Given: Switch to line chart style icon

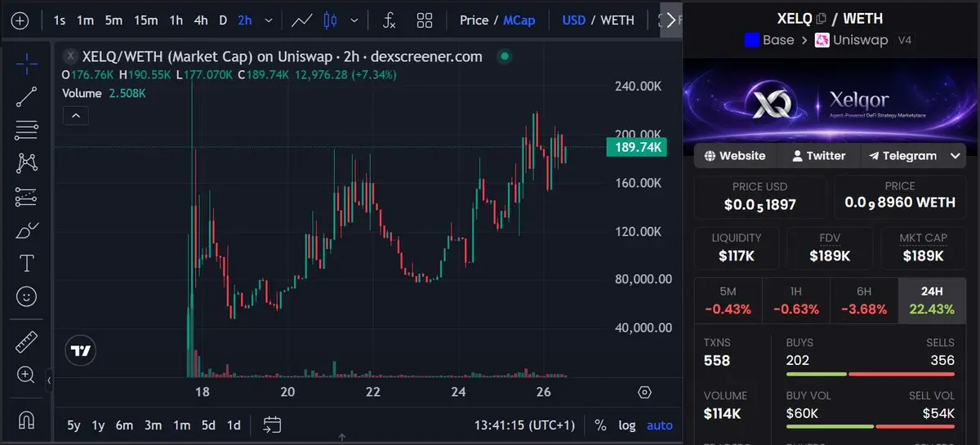Looking at the screenshot, I should click(x=302, y=20).
